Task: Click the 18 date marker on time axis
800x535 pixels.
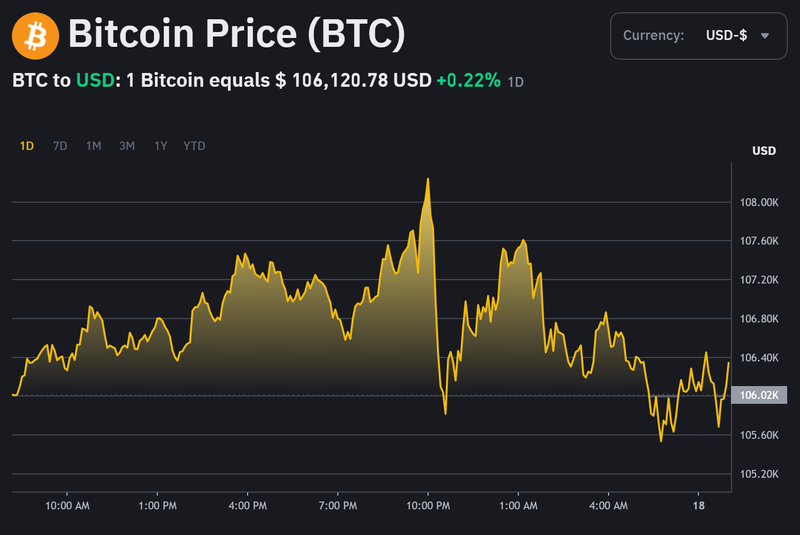Action: coord(698,507)
